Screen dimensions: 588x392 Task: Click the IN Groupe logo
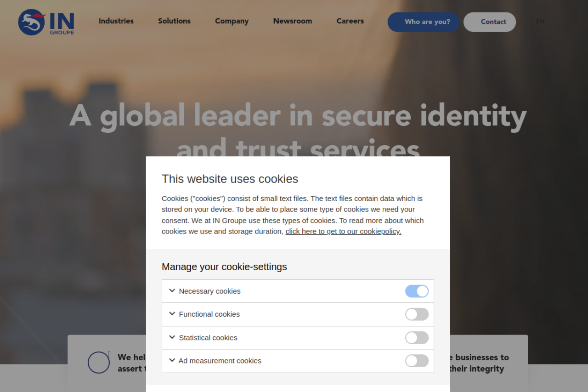tap(46, 22)
